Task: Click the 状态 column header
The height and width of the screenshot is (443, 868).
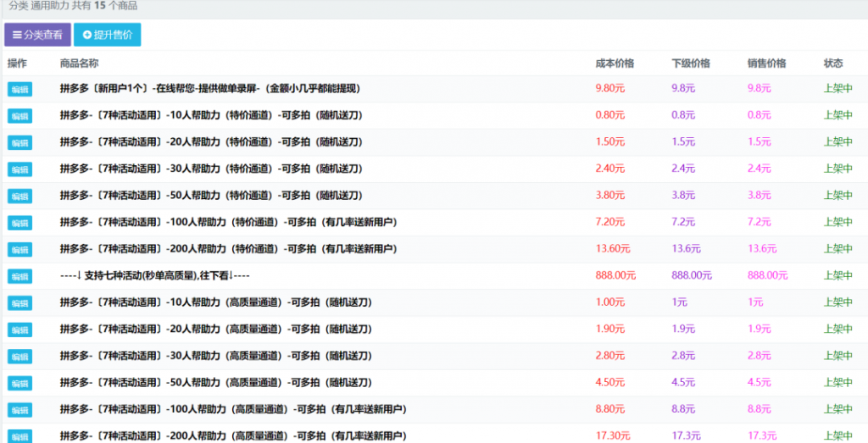Action: tap(833, 64)
